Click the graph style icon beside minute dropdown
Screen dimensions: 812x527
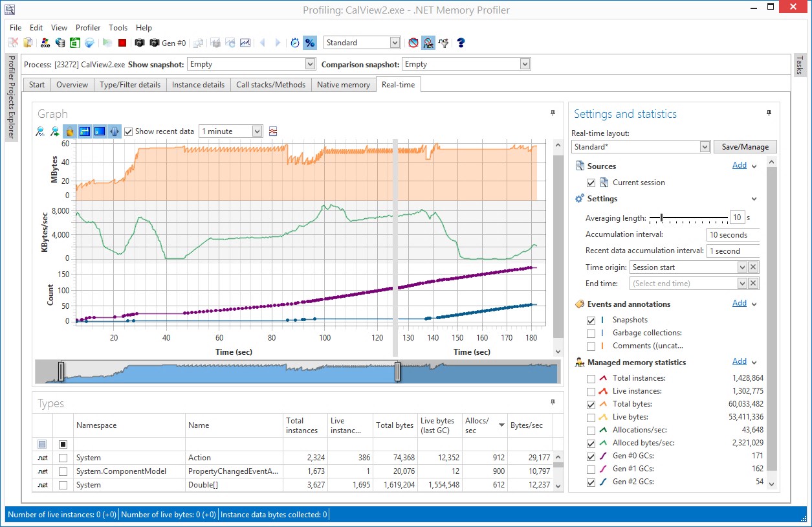[x=272, y=131]
